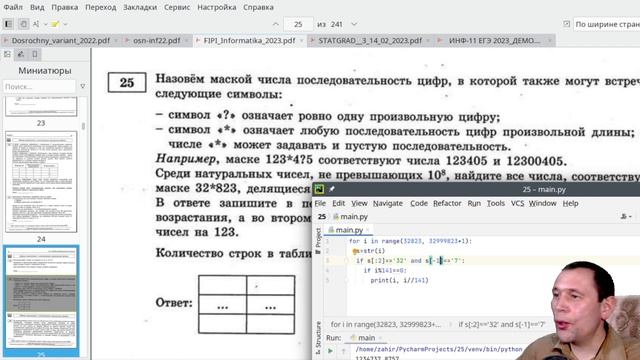Open PyCharm File menu

(x=320, y=203)
